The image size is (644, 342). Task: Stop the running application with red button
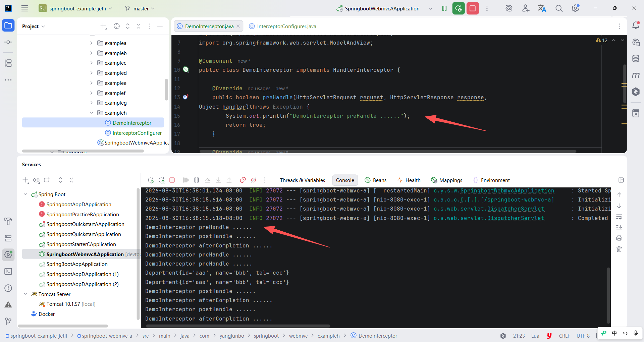pyautogui.click(x=473, y=8)
